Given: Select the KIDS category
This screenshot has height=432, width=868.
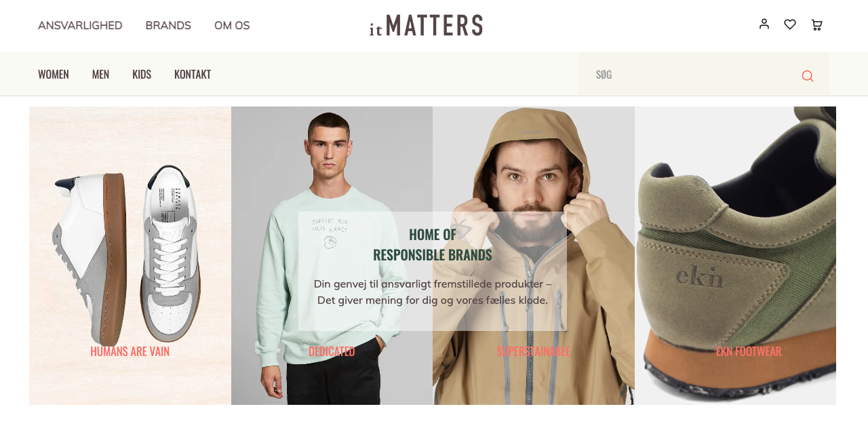Looking at the screenshot, I should click(142, 75).
